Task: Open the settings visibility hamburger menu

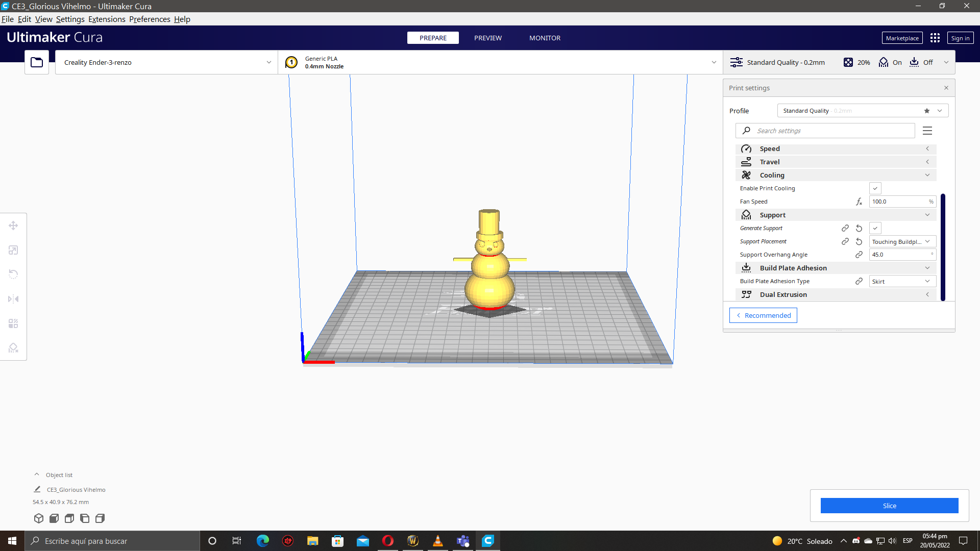Action: pyautogui.click(x=927, y=131)
